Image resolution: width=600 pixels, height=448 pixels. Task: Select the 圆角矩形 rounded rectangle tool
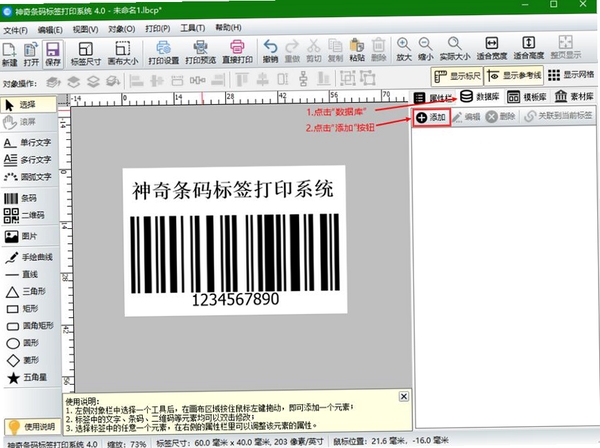click(30, 326)
